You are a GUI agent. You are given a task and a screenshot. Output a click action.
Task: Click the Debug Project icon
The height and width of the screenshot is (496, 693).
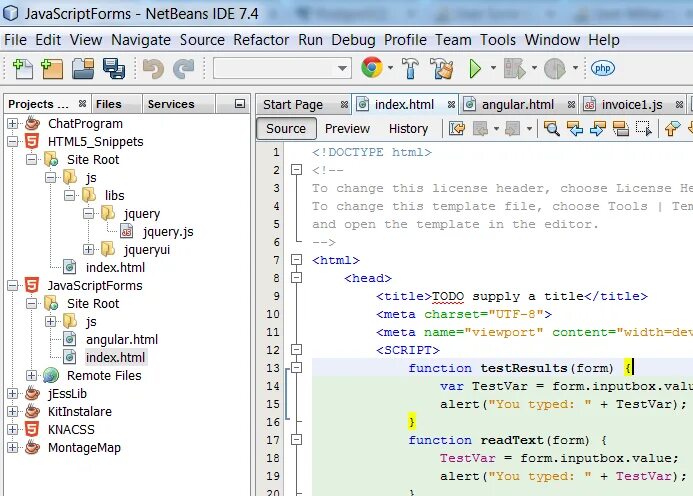(515, 69)
